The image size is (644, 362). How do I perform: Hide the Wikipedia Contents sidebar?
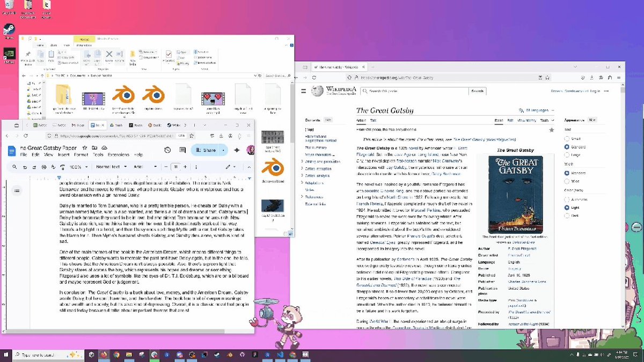coord(328,120)
